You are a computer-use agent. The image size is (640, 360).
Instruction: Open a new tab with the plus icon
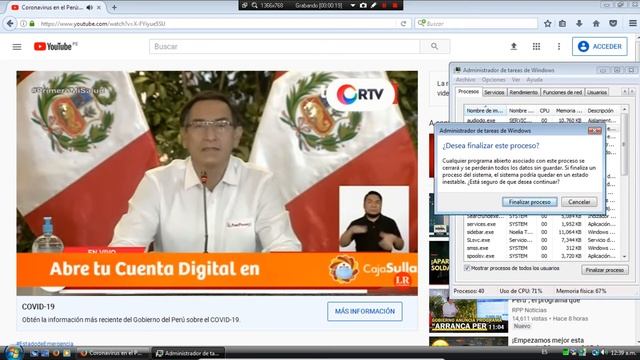pyautogui.click(x=114, y=7)
